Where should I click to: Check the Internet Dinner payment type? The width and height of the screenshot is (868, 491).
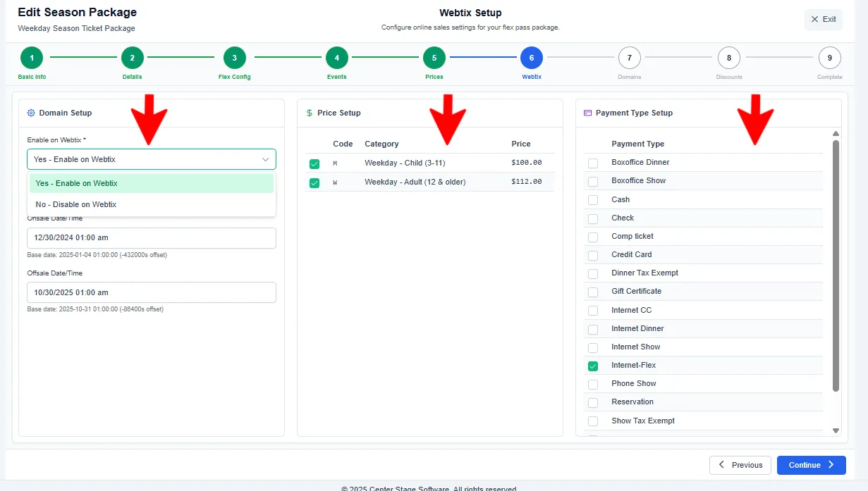click(x=593, y=329)
